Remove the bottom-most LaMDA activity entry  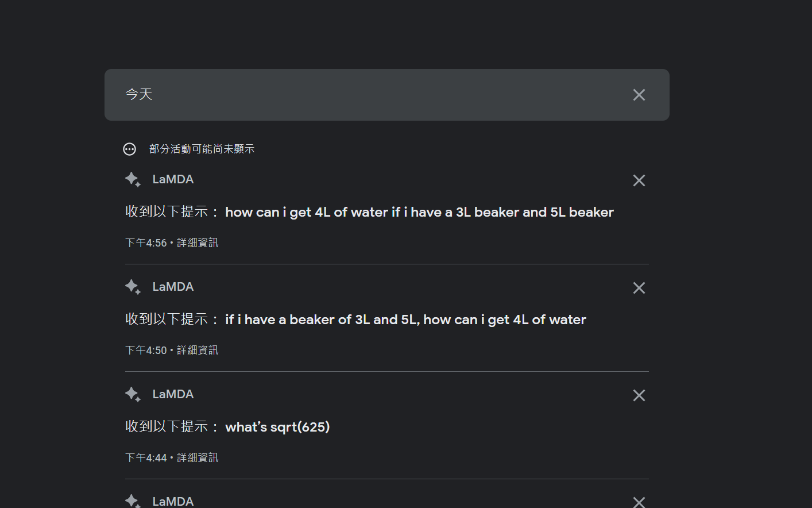639,502
